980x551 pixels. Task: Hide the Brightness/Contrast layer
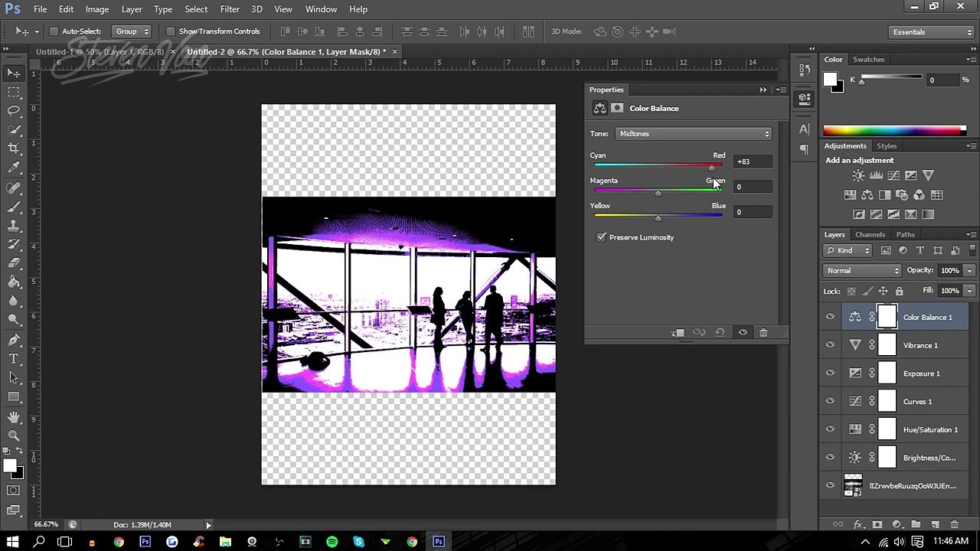point(830,458)
